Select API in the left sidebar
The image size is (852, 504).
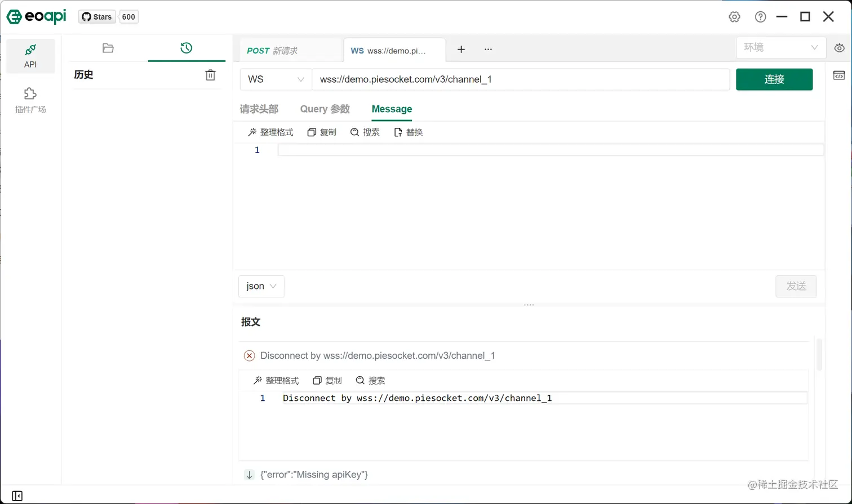click(x=30, y=56)
